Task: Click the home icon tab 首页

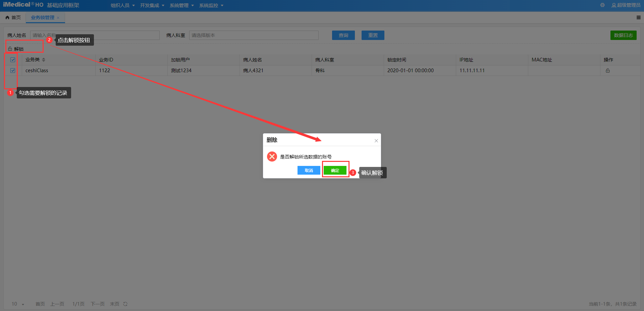Action: (x=13, y=17)
